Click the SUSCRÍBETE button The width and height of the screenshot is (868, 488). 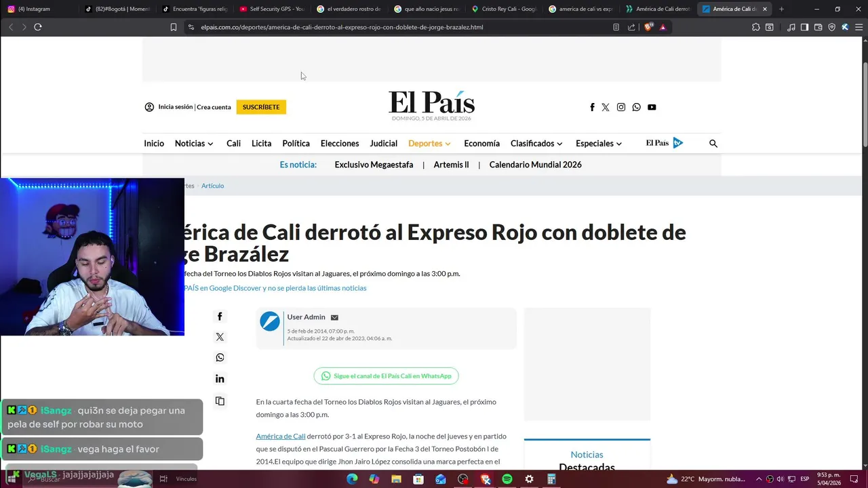(x=261, y=107)
